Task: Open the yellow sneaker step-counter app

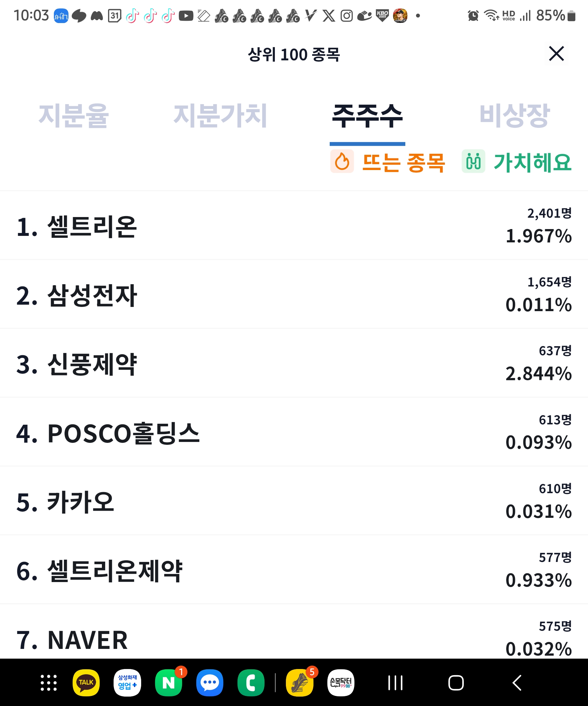Action: coord(300,683)
